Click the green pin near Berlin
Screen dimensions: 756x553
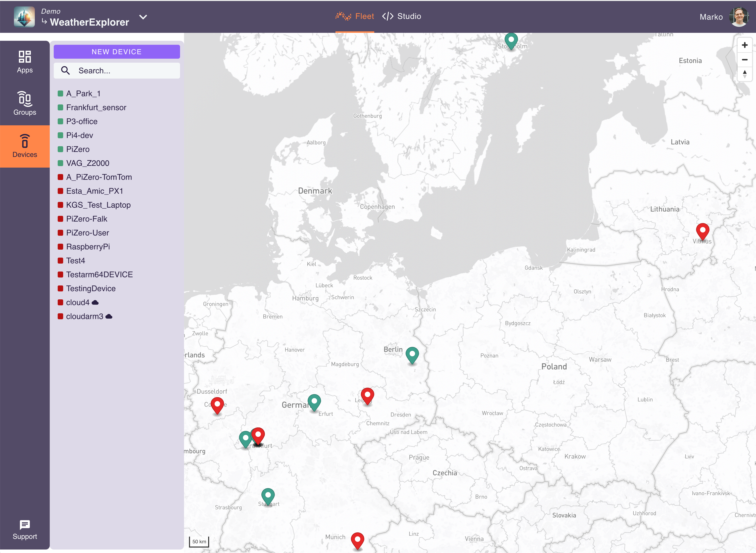tap(412, 354)
